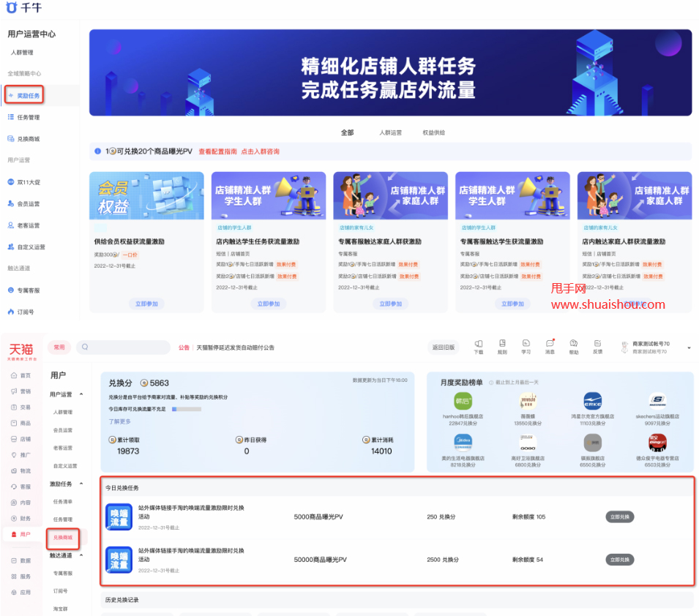Open the 消息 icon in the top toolbar

(549, 346)
